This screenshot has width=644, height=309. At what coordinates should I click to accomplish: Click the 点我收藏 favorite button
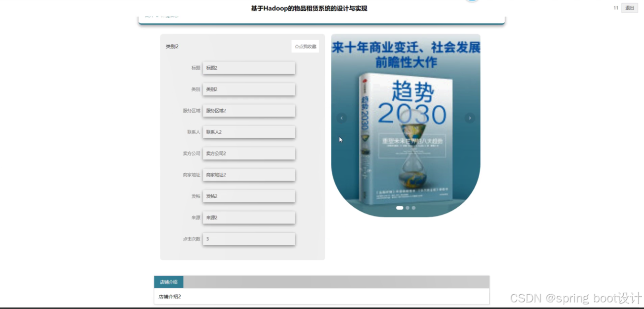(x=306, y=46)
